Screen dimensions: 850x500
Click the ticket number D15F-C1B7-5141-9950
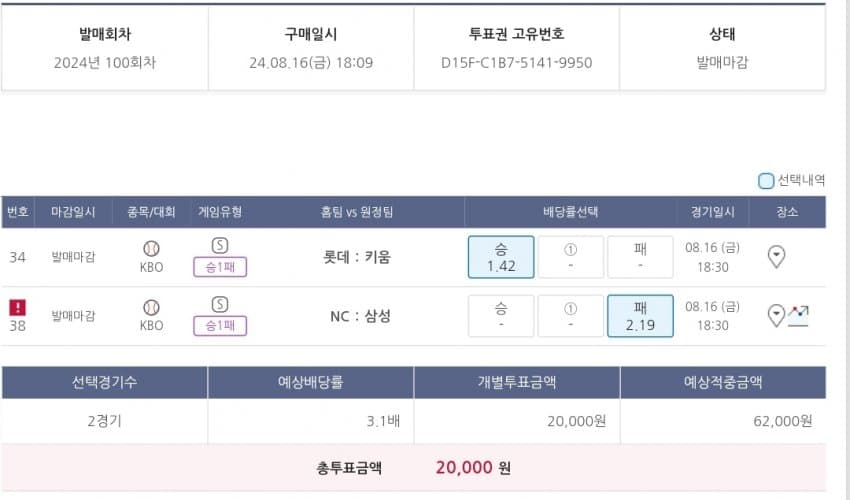click(516, 63)
